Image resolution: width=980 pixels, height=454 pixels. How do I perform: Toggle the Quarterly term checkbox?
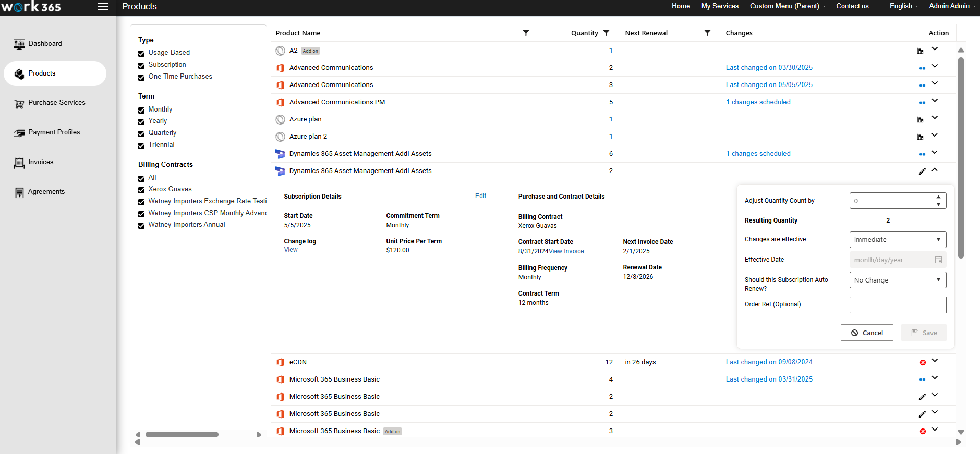(141, 133)
